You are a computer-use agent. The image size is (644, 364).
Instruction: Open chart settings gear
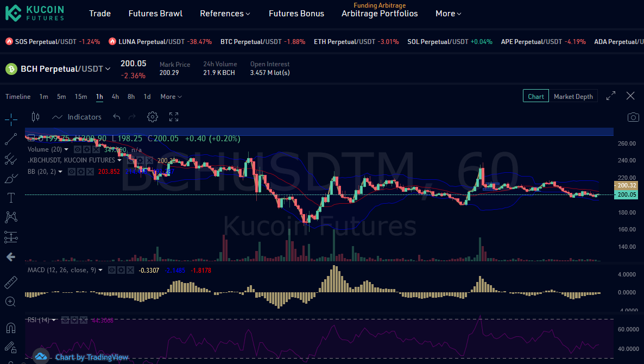pyautogui.click(x=153, y=117)
